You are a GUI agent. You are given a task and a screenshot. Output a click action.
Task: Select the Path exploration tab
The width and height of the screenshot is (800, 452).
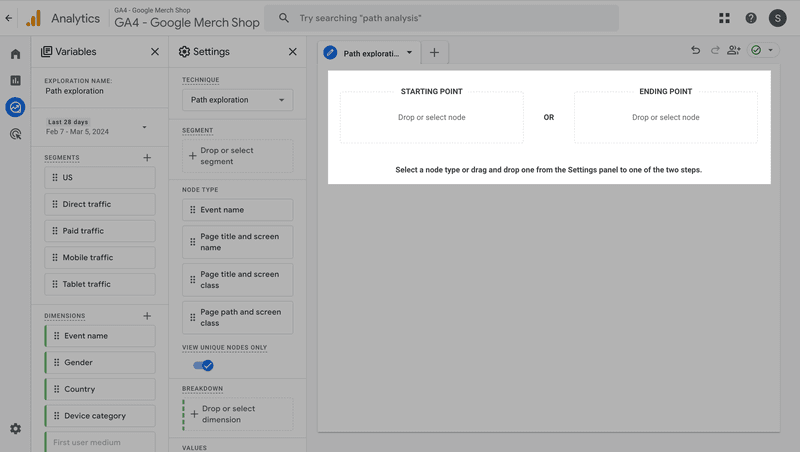[x=371, y=53]
